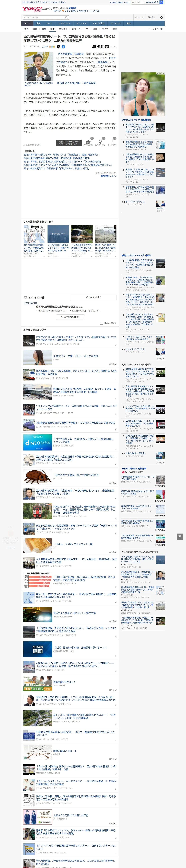Open マイページ link
Viewport: 186px width, 868px height.
click(x=139, y=17)
